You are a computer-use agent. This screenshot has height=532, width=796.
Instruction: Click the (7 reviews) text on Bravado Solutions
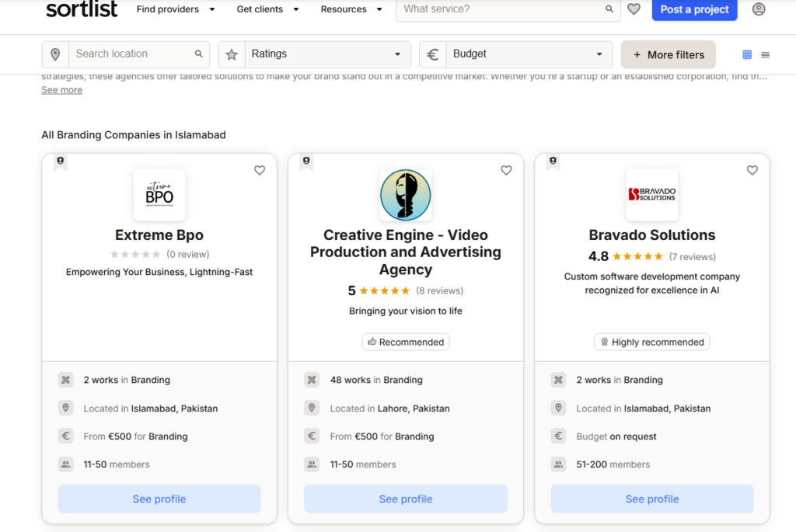(693, 256)
